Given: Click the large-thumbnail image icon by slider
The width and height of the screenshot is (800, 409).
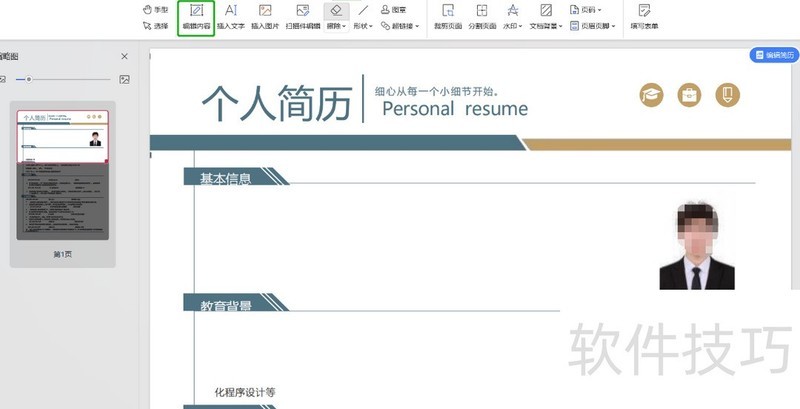Looking at the screenshot, I should [124, 79].
